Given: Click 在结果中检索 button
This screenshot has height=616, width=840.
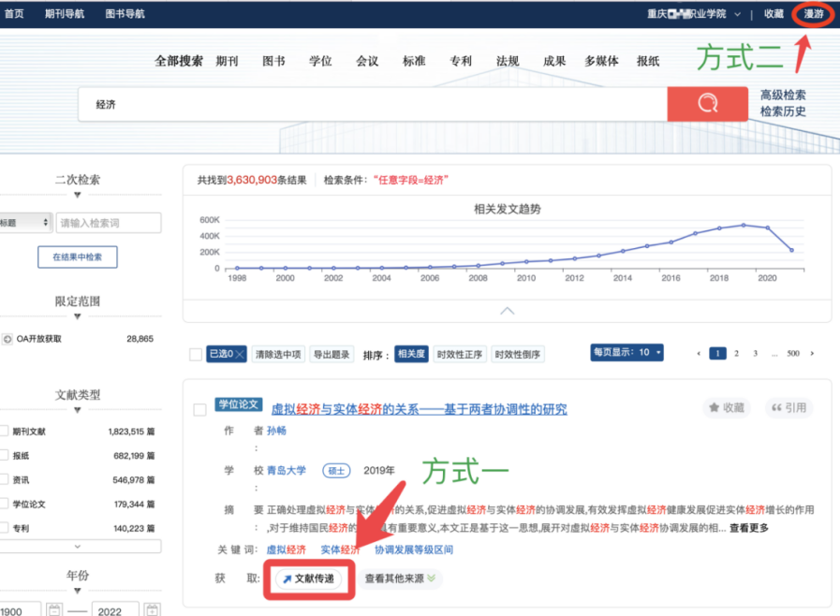Looking at the screenshot, I should tap(78, 257).
